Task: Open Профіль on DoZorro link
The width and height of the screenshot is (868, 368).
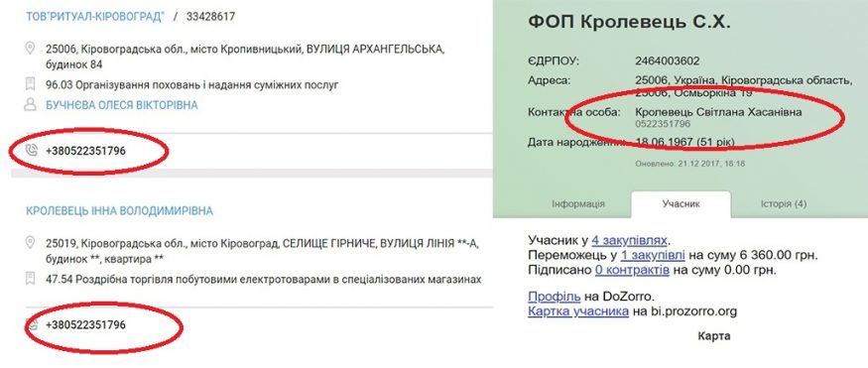Action: 555,297
